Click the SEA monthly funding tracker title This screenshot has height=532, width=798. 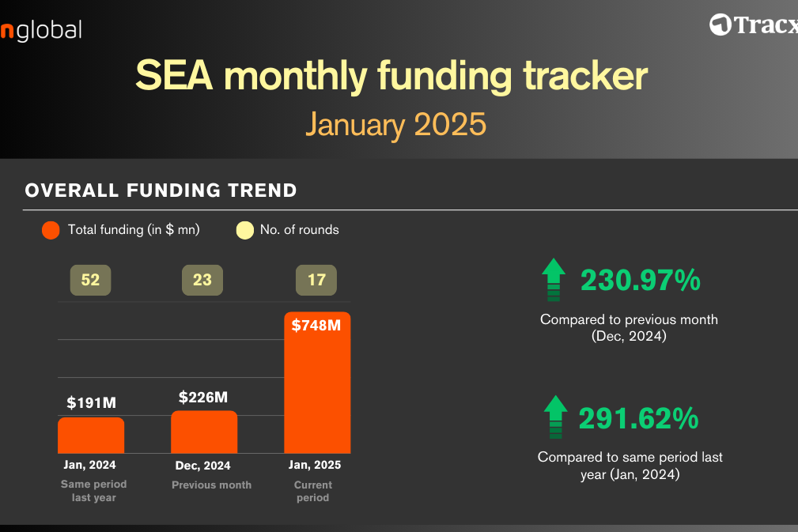pyautogui.click(x=391, y=76)
